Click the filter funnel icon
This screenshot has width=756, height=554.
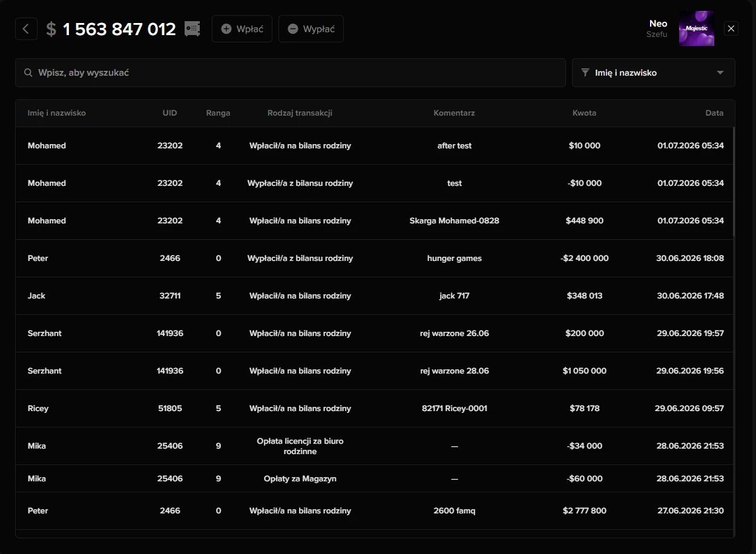coord(585,73)
